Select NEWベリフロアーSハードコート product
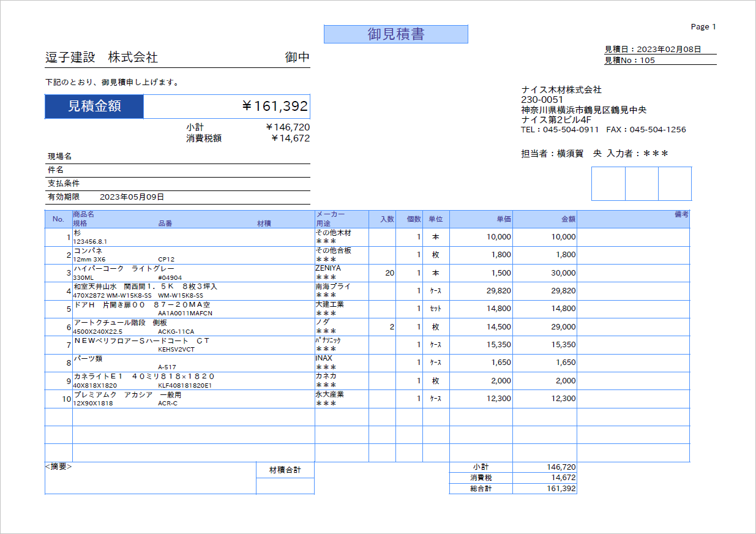The height and width of the screenshot is (534, 756). (x=141, y=340)
